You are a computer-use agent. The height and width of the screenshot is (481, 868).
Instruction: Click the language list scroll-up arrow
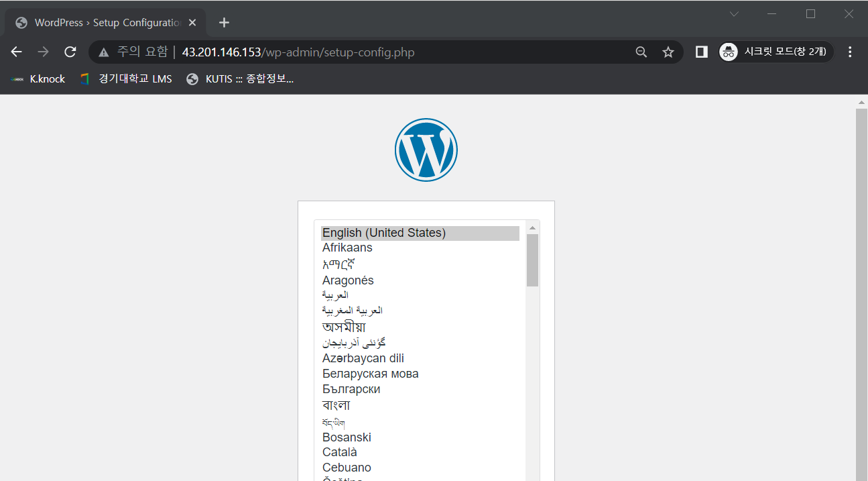(533, 227)
